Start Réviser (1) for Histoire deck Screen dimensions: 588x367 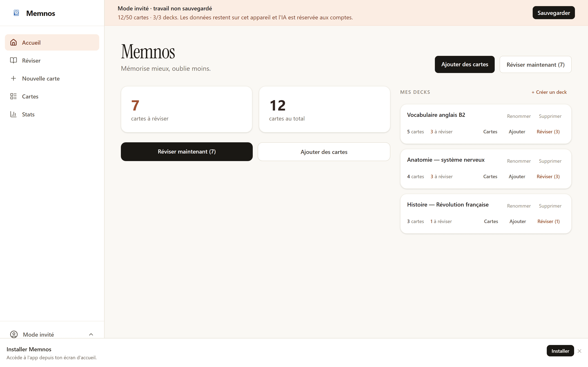548,221
